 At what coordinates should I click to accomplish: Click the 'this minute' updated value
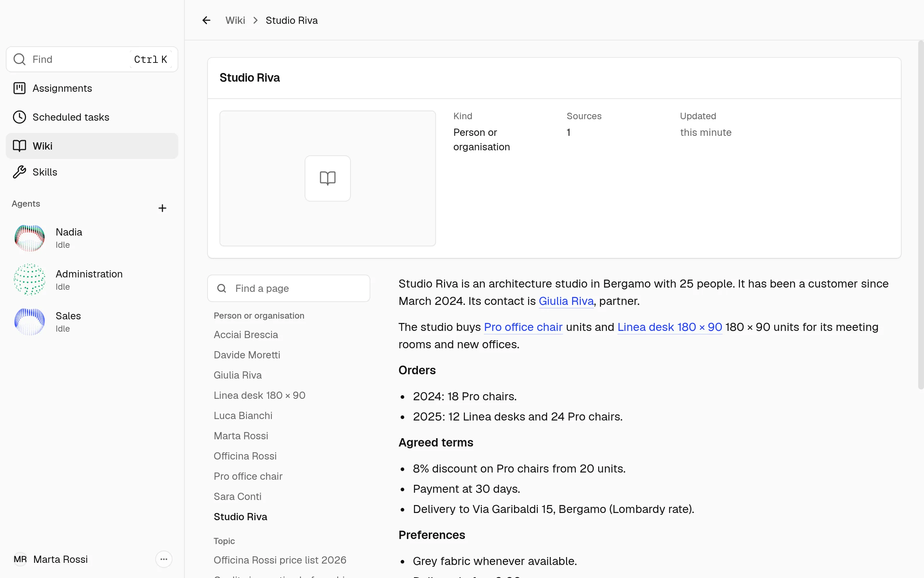[x=706, y=132]
